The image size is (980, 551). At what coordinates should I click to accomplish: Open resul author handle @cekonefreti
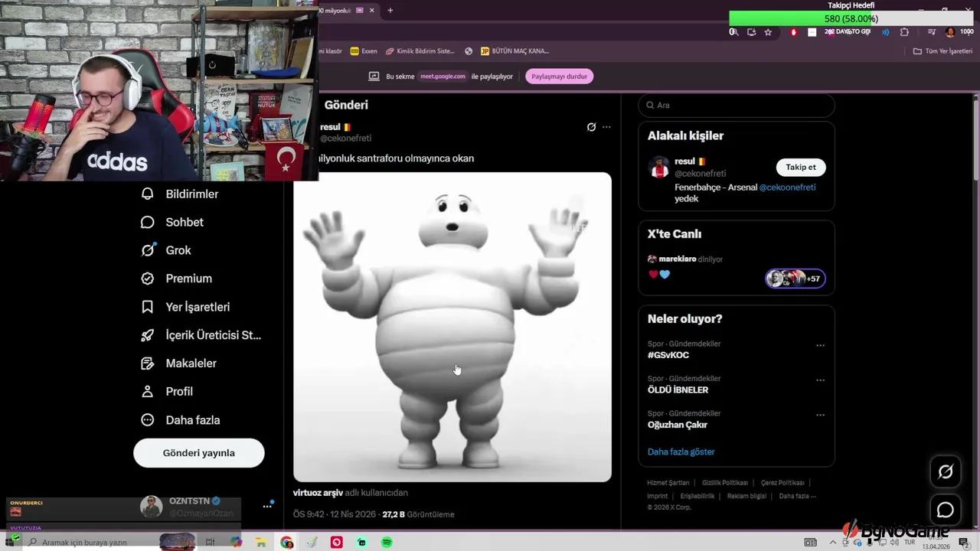pos(345,139)
